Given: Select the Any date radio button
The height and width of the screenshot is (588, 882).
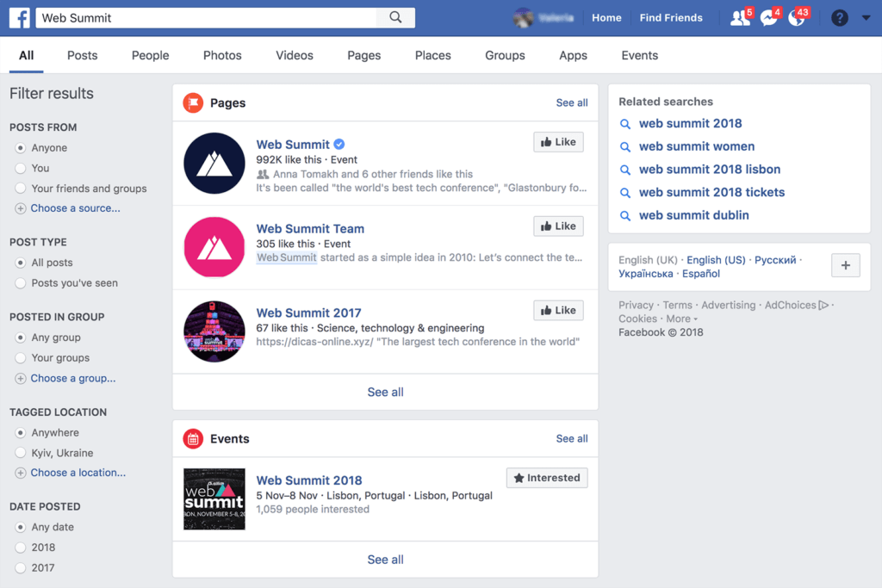Looking at the screenshot, I should point(21,527).
